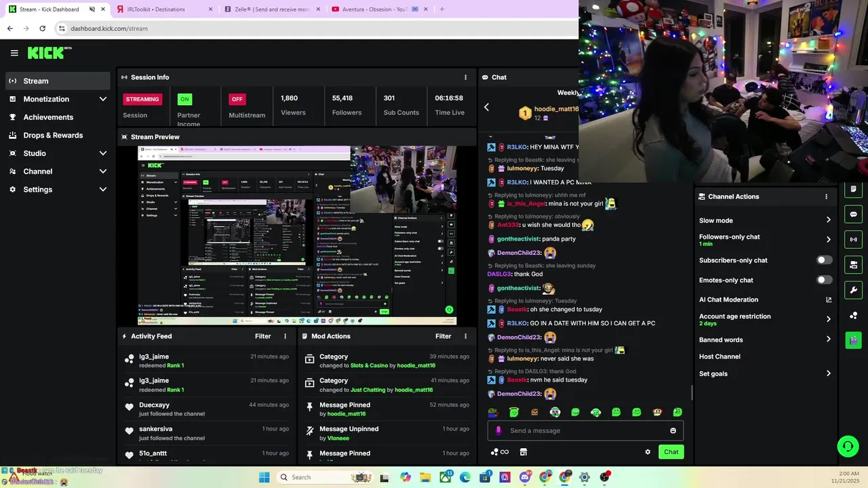Click the 51o_anttt activity feed entry
The image size is (868, 488).
coord(206,454)
